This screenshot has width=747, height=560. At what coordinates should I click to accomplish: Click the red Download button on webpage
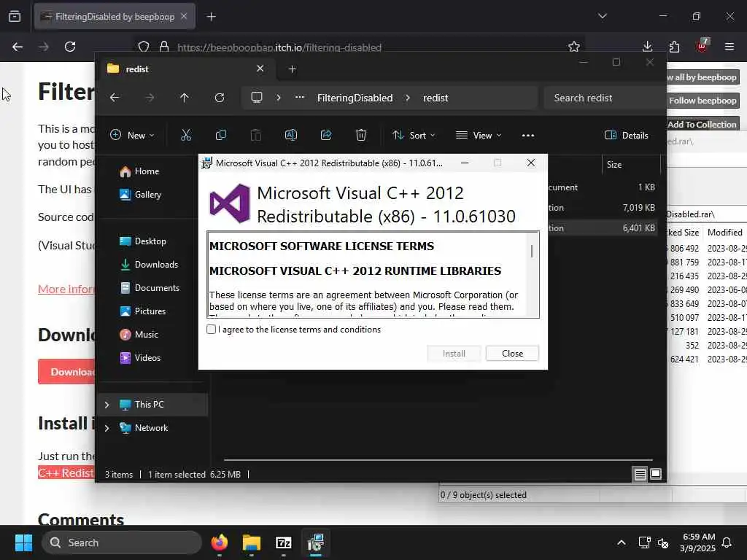(66, 371)
